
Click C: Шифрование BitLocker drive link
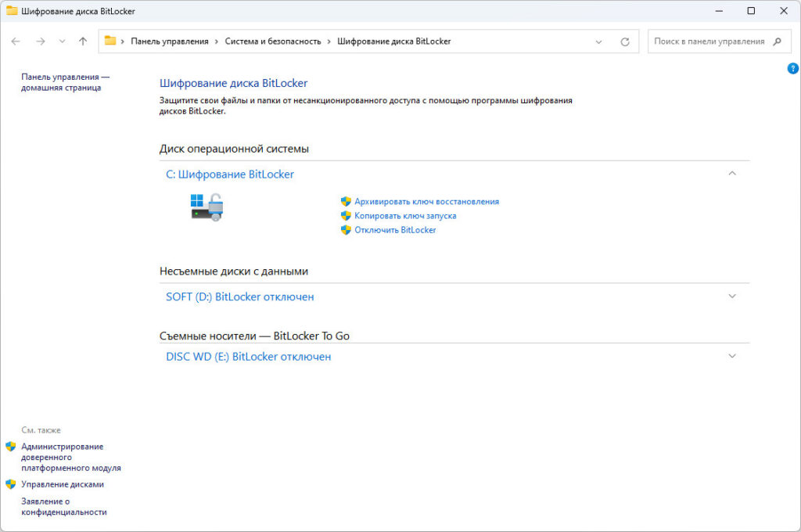[x=230, y=174]
